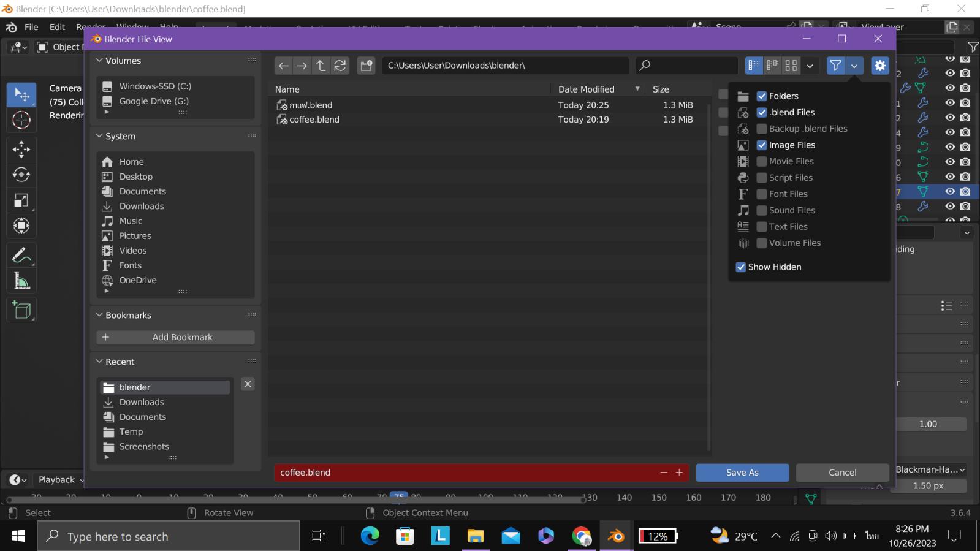Viewport: 980px width, 551px height.
Task: Click the Add Bookmark button
Action: click(175, 338)
